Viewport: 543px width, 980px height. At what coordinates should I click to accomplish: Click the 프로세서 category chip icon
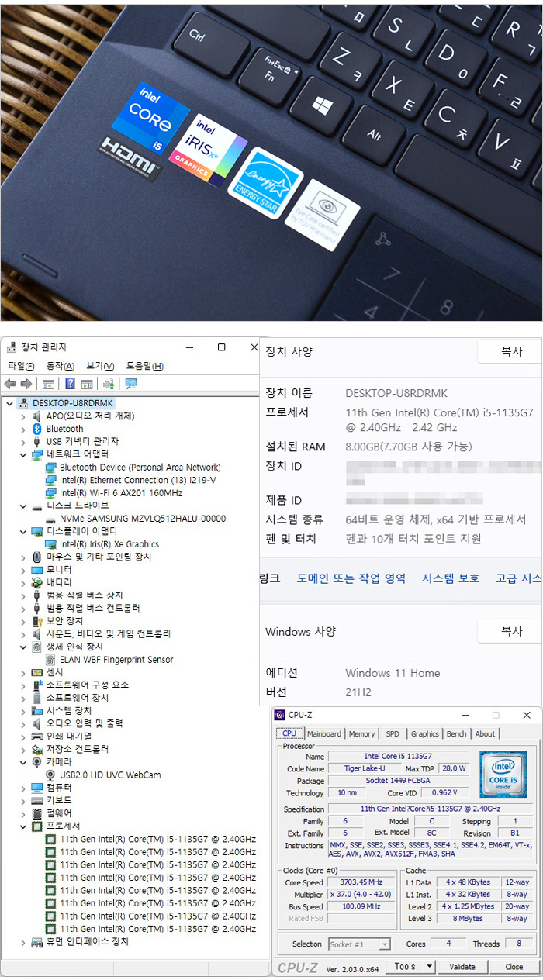[x=37, y=826]
